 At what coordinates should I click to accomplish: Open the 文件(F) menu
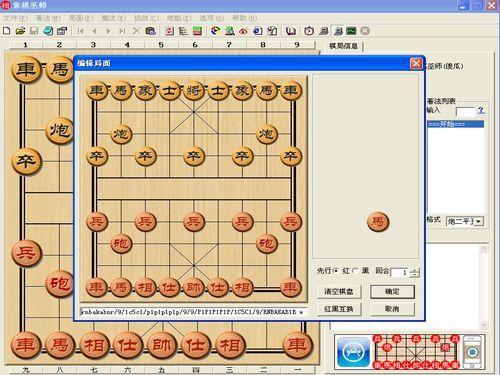pyautogui.click(x=16, y=18)
